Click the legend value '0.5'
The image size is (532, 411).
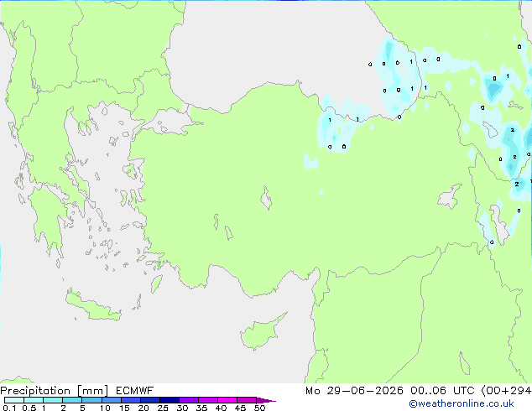pos(29,408)
